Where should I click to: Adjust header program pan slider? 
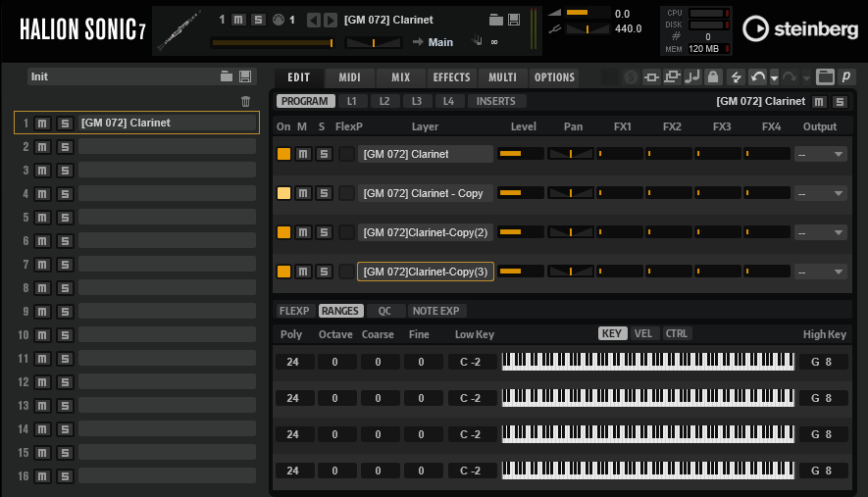click(373, 42)
